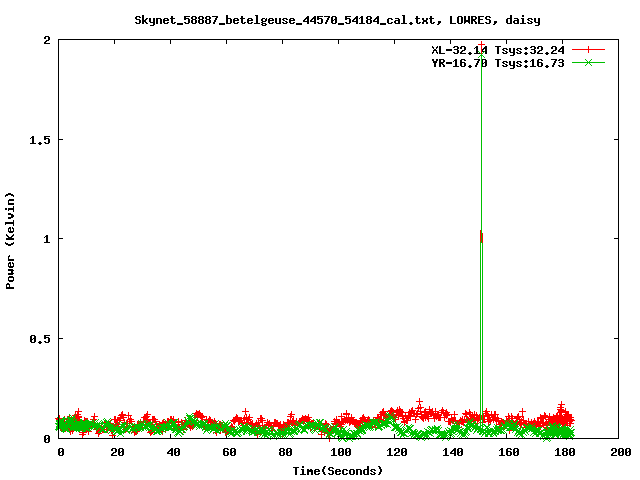Click the x-axis tick label 20
This screenshot has height=480, width=640.
pyautogui.click(x=117, y=452)
